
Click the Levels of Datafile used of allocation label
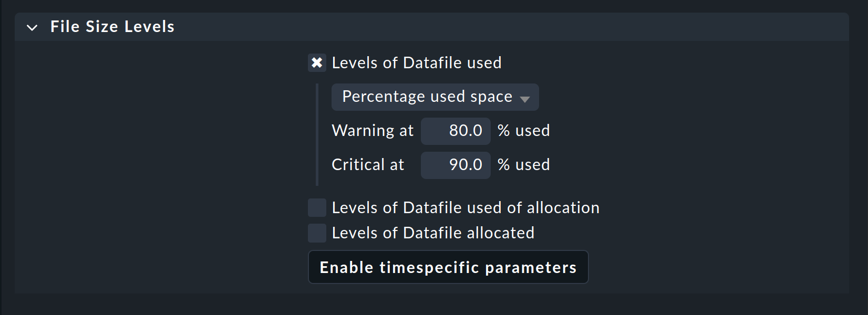(x=465, y=207)
